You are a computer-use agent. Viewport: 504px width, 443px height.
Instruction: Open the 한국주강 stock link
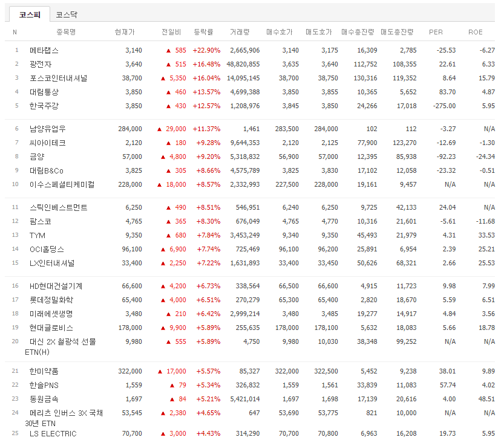click(x=44, y=106)
